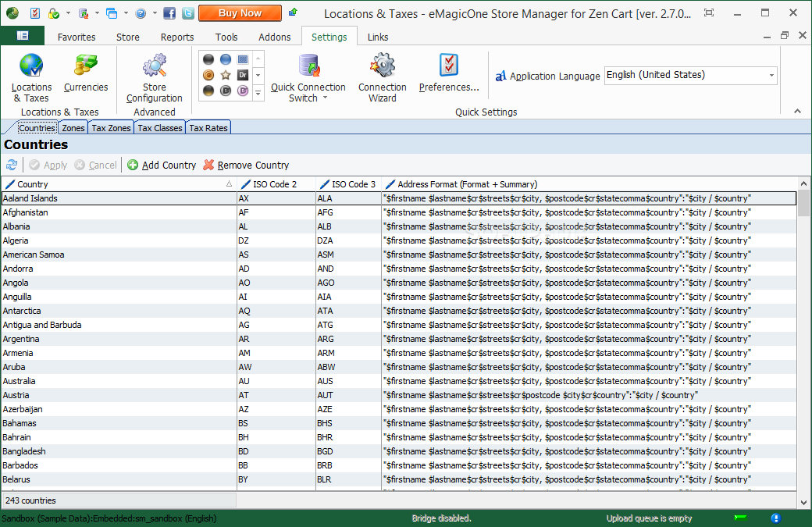Select the gray circular D skin icon
This screenshot has width=812, height=527.
pyautogui.click(x=226, y=91)
